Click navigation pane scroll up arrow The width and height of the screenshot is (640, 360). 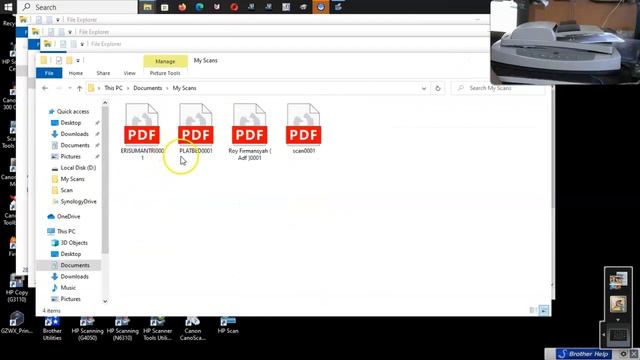coord(105,103)
